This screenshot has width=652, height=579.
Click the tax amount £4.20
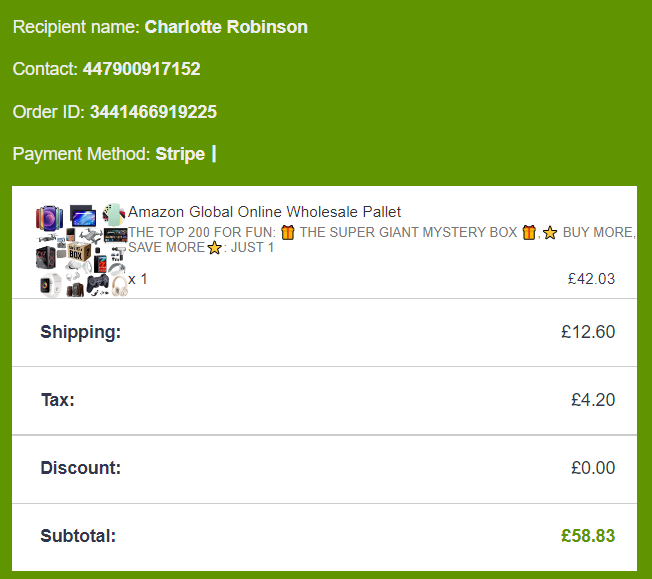pos(593,400)
